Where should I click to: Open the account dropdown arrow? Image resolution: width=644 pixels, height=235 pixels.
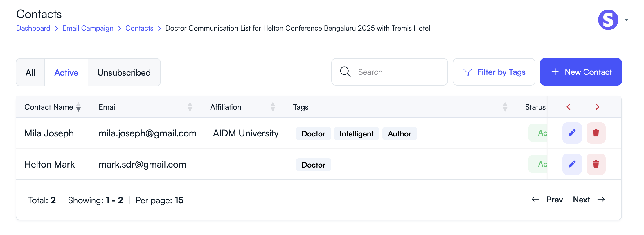pyautogui.click(x=627, y=20)
